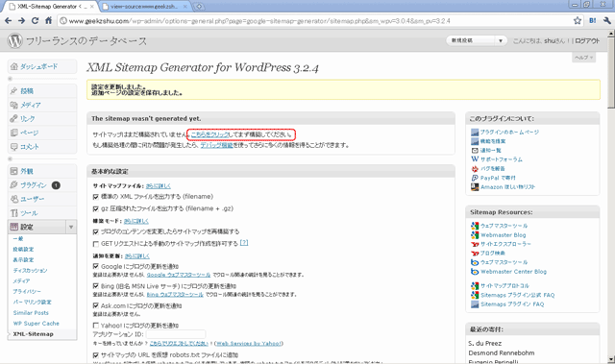This screenshot has height=364, width=615.
Task: Click the speech bubble icon beside コメント
Action: pyautogui.click(x=13, y=147)
